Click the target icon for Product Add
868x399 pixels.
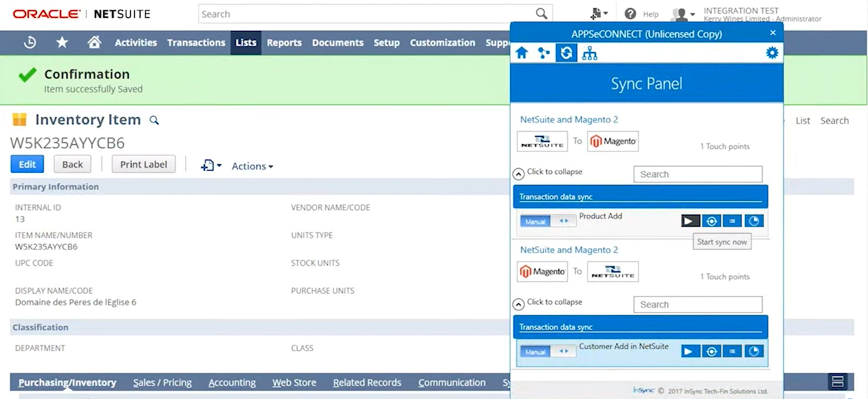712,221
